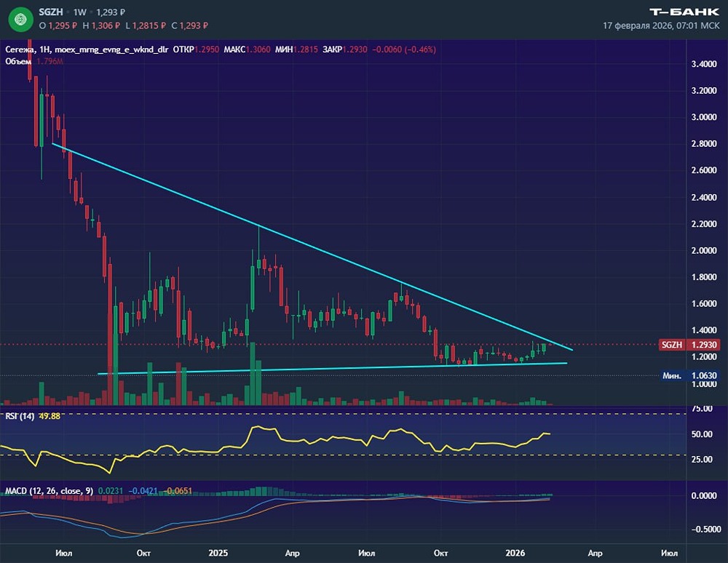
Task: Open the RSI (14) indicator legend
Action: coord(20,416)
